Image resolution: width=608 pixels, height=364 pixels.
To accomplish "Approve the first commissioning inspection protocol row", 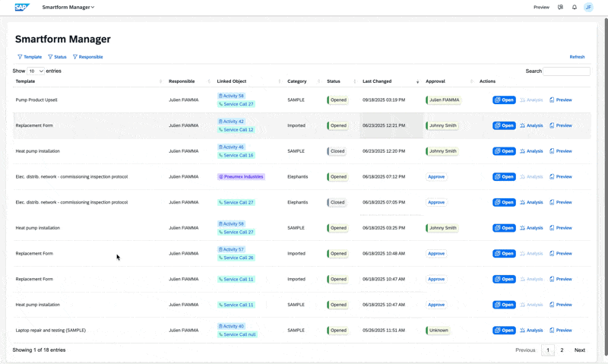I will click(x=436, y=177).
